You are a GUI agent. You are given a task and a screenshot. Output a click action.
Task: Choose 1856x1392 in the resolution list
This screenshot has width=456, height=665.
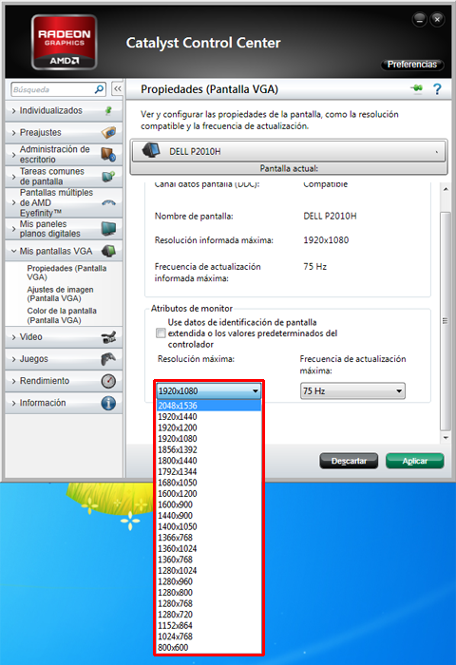(209, 450)
